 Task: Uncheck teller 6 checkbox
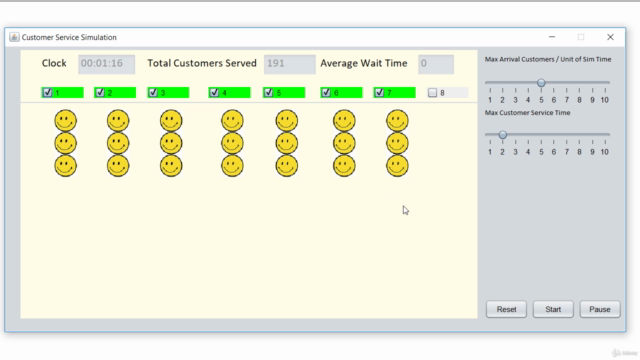click(326, 93)
